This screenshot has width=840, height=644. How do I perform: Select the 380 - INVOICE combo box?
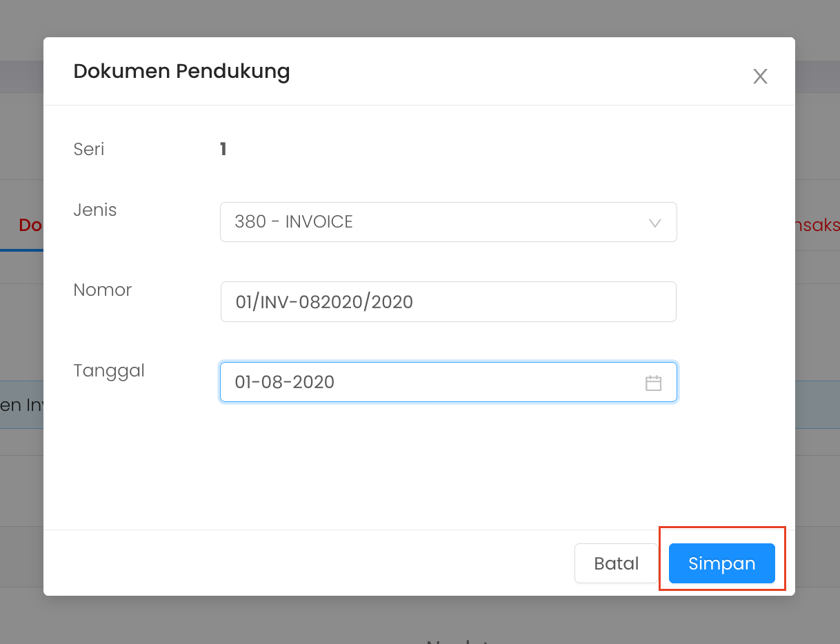tap(434, 222)
